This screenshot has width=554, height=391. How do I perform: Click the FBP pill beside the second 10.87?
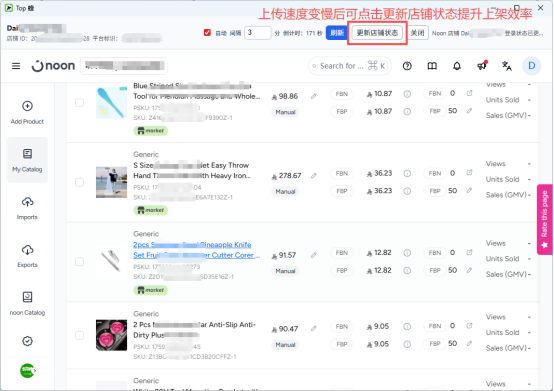pyautogui.click(x=342, y=112)
